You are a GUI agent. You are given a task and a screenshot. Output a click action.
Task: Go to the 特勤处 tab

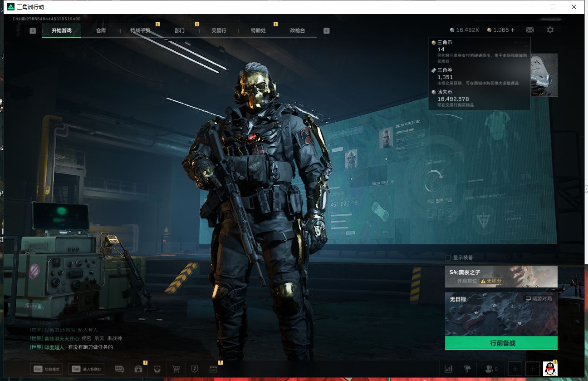(258, 30)
